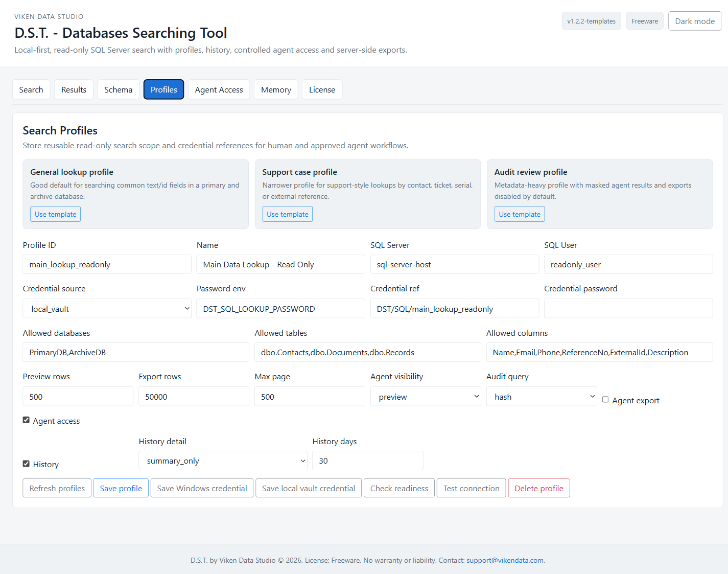
Task: Click the v1.2.2-templates version badge
Action: point(592,21)
